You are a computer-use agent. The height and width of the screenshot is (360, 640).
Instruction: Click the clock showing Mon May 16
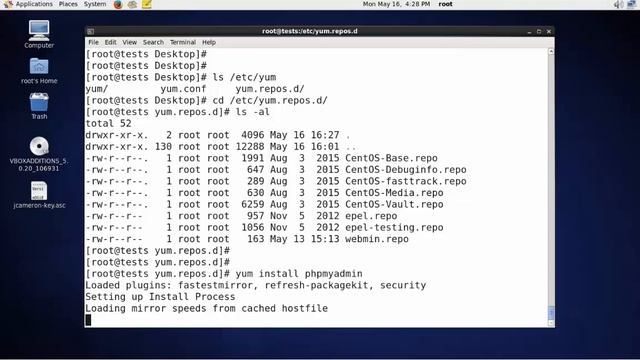[x=396, y=4]
